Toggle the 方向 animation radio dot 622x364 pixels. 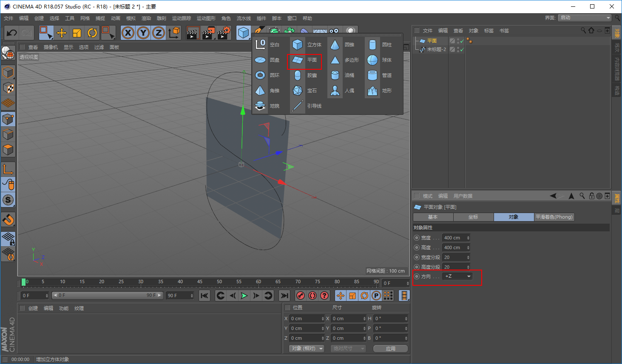pos(417,276)
